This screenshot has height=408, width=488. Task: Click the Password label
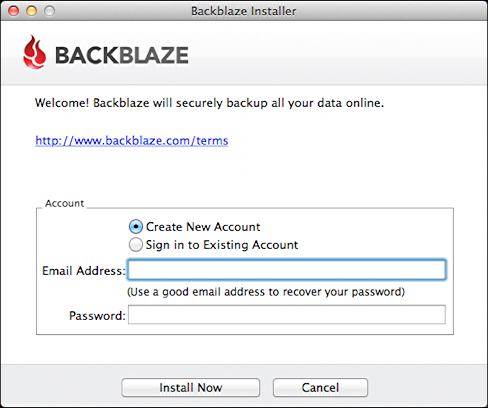pyautogui.click(x=97, y=316)
